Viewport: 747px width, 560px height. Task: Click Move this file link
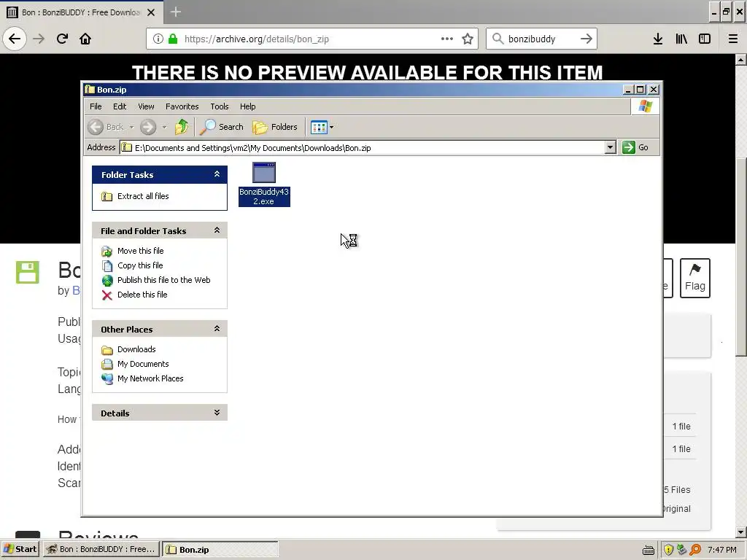click(x=141, y=251)
